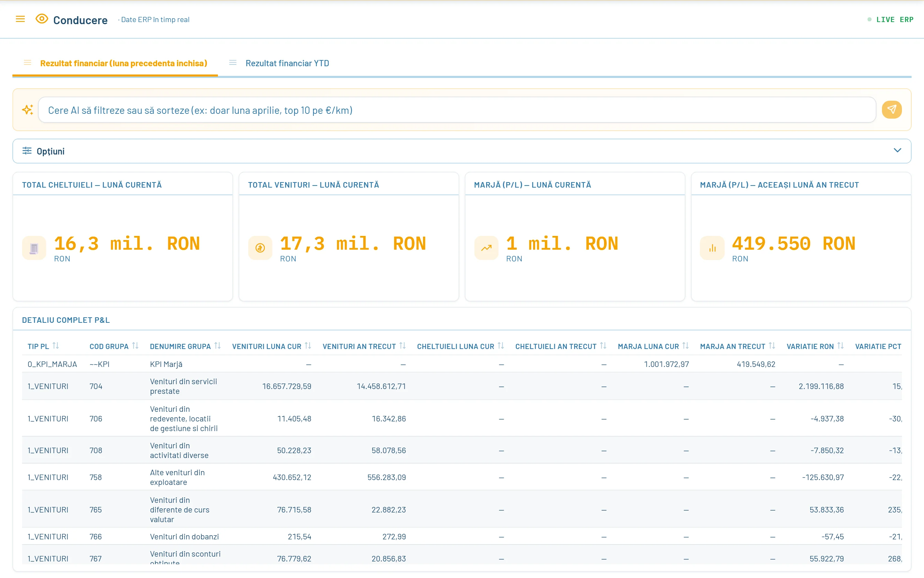Click value 58.078,56 in row 708

pos(389,451)
